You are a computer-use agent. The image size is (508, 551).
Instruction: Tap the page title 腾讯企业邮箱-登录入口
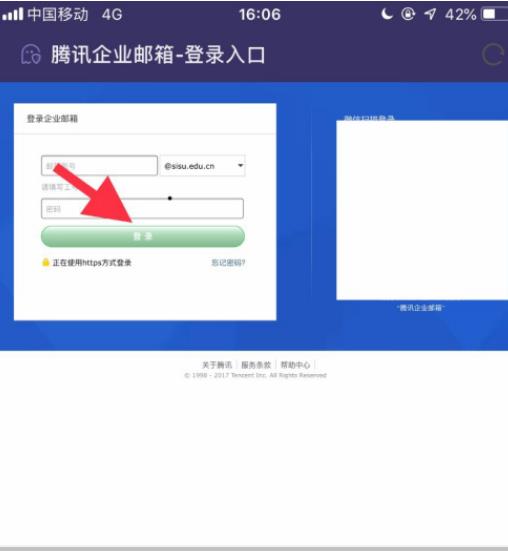(x=158, y=55)
